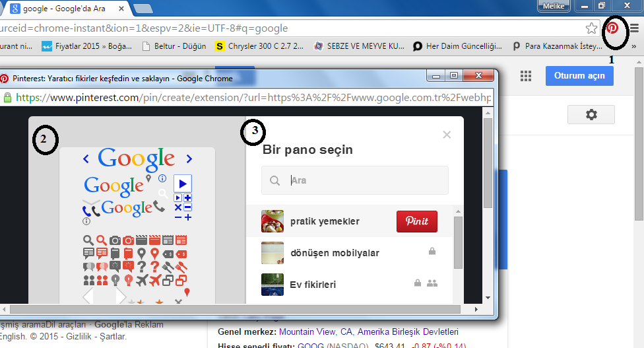644x348 pixels.
Task: Click the lock icon on Ev fikirleri
Action: pyautogui.click(x=417, y=283)
